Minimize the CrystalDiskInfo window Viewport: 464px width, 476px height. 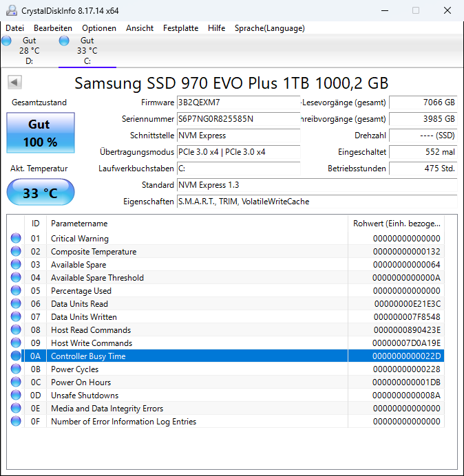[x=385, y=10]
